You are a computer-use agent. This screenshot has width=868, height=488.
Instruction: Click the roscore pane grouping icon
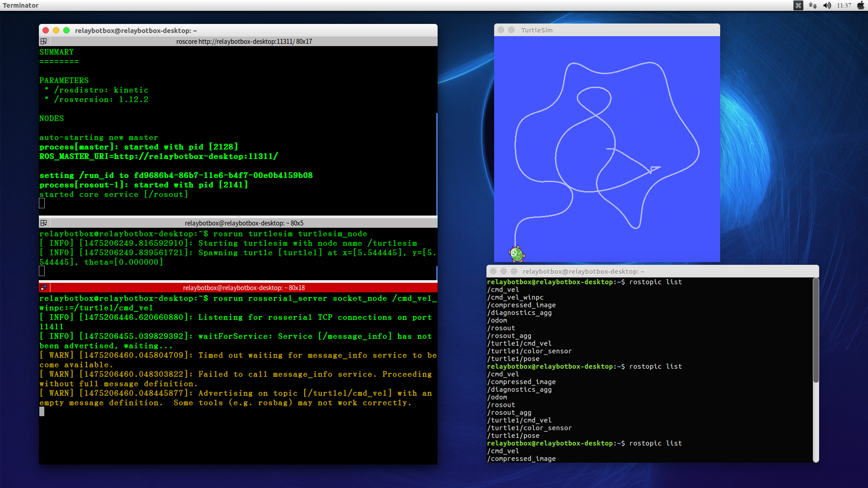click(44, 42)
